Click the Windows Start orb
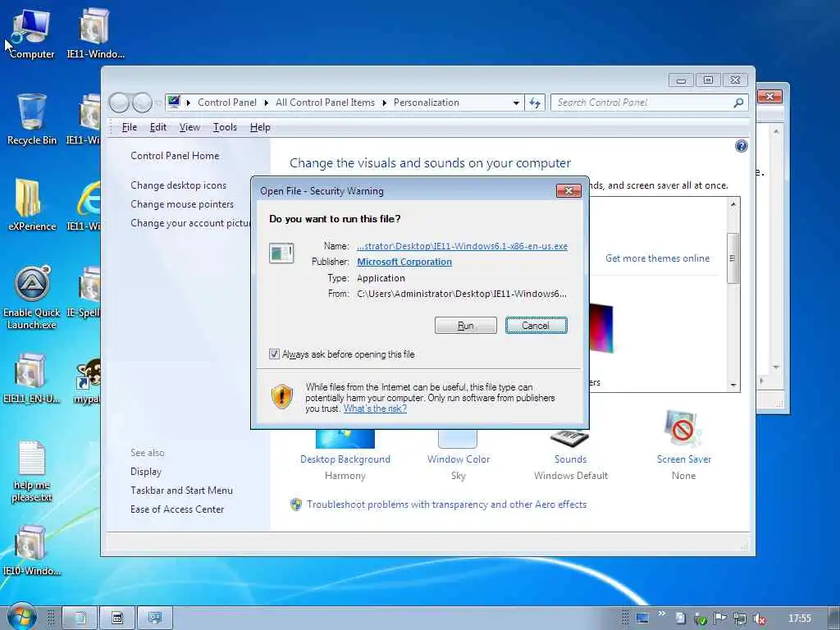Screen dimensions: 840x630 [x=21, y=617]
